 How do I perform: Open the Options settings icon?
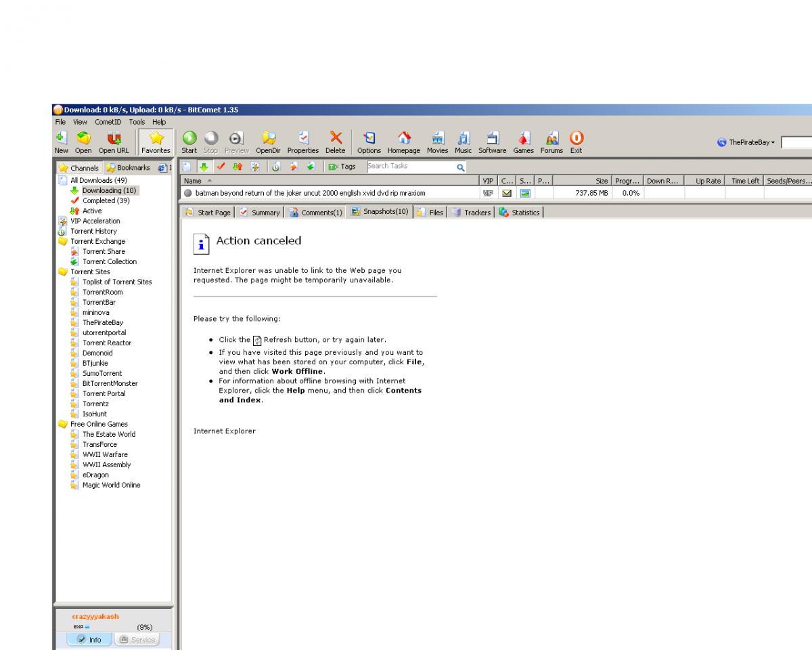point(369,142)
